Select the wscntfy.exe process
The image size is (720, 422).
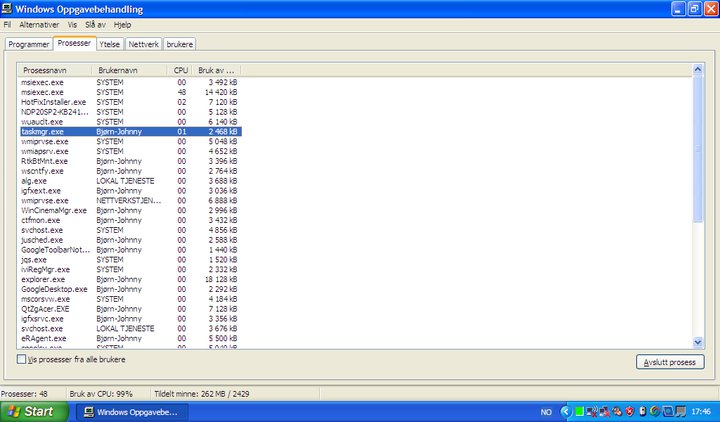130,171
